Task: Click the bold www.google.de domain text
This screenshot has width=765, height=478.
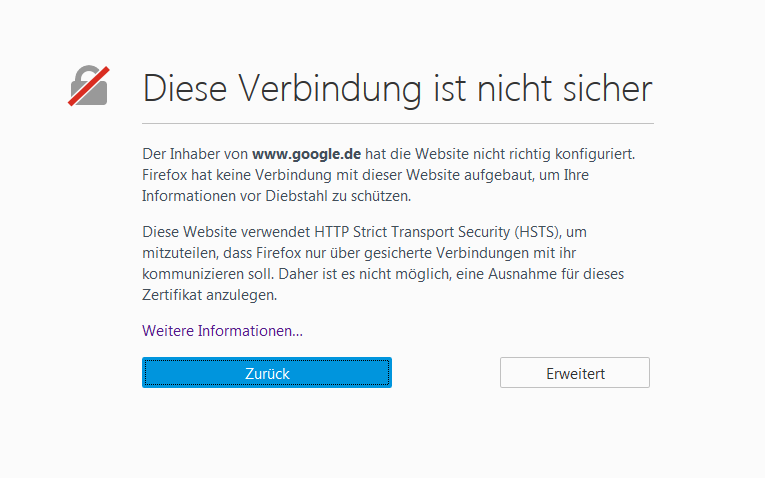Action: tap(306, 155)
